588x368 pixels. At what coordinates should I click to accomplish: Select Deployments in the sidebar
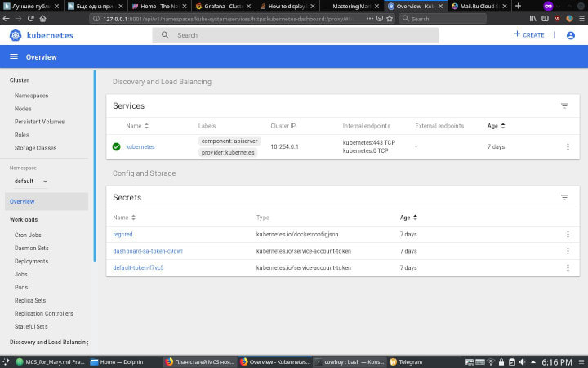(31, 261)
